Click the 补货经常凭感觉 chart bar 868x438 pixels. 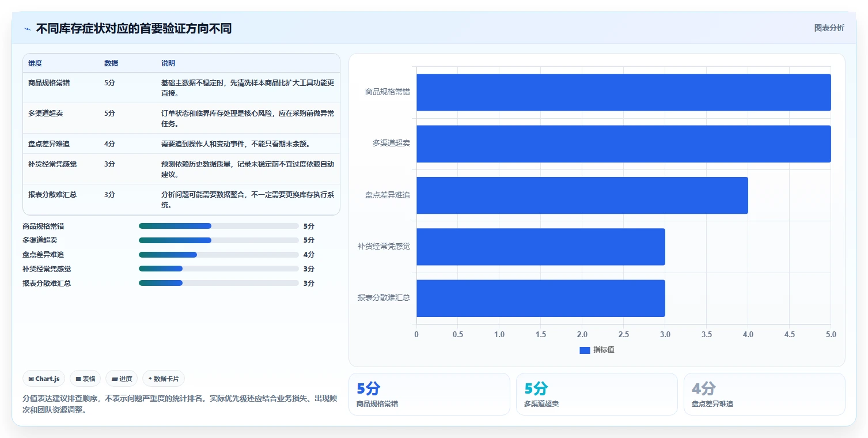541,247
